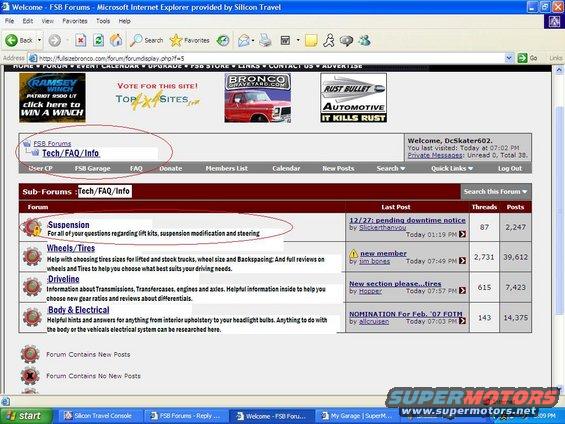Open the Favorites star toolbar button
Screen dimensions: 565x424
[x=190, y=40]
